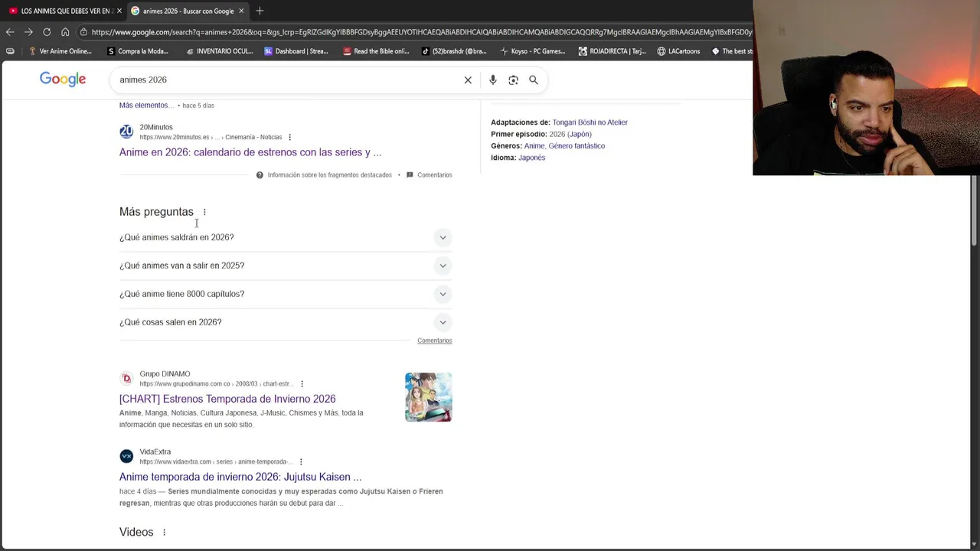Image resolution: width=980 pixels, height=551 pixels.
Task: Open 'INVENTARIO OCUL...' bookmark
Action: (x=219, y=51)
